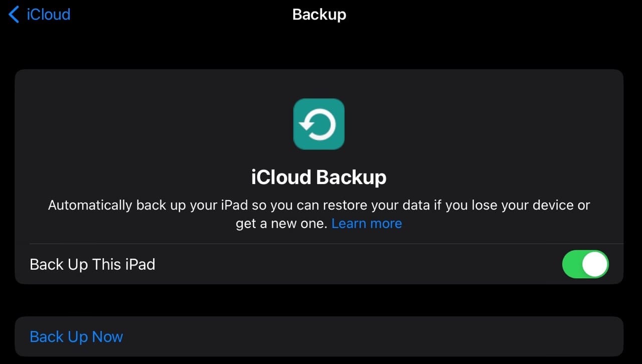Go back to iCloud settings label
Screen dimensions: 642x364
pos(48,15)
